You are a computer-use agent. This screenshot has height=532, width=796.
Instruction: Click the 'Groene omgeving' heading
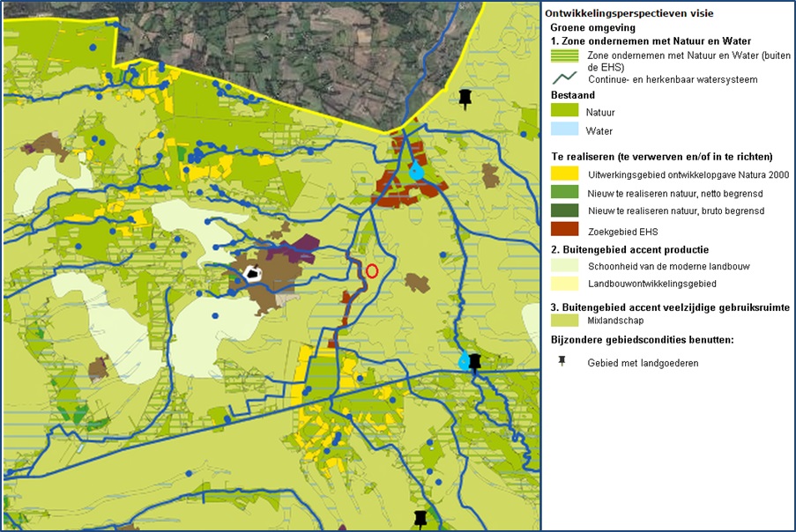[x=592, y=27]
